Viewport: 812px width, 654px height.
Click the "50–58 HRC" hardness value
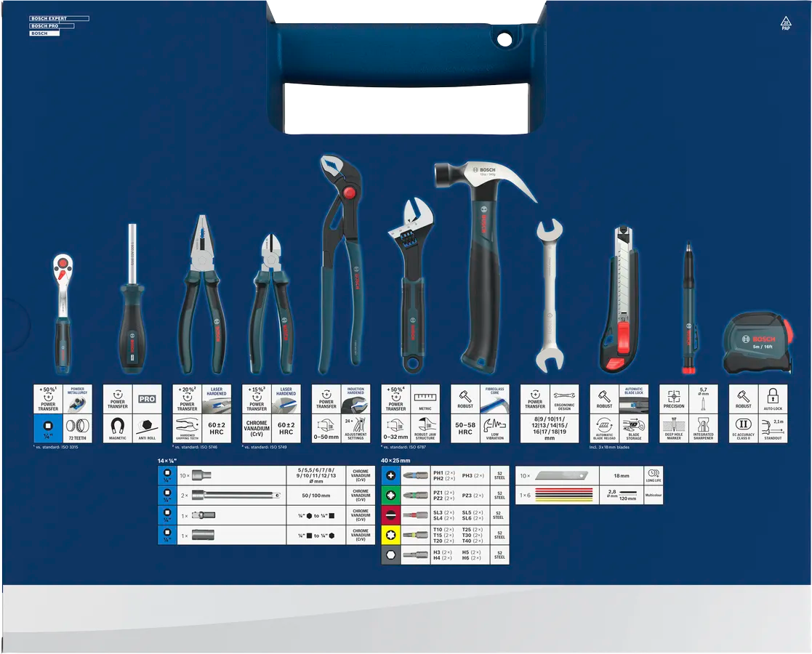pos(465,428)
